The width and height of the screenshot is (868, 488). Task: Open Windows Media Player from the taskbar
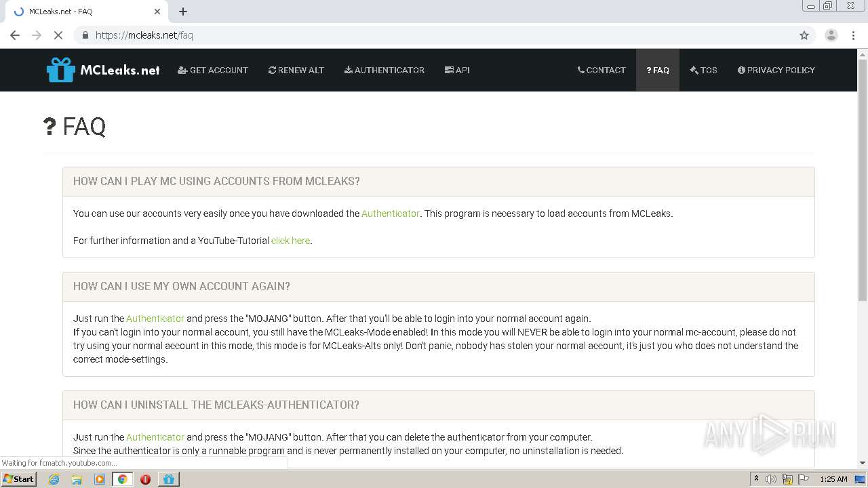tap(100, 479)
